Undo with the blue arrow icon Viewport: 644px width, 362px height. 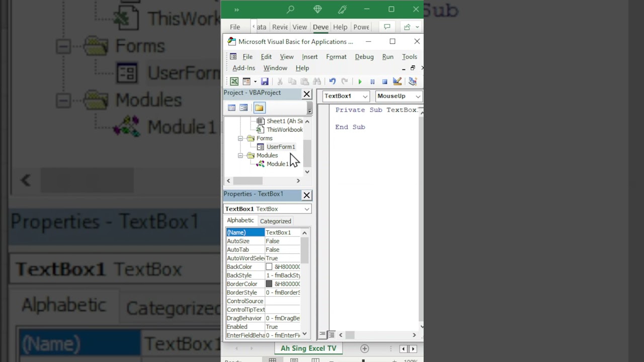coord(333,81)
